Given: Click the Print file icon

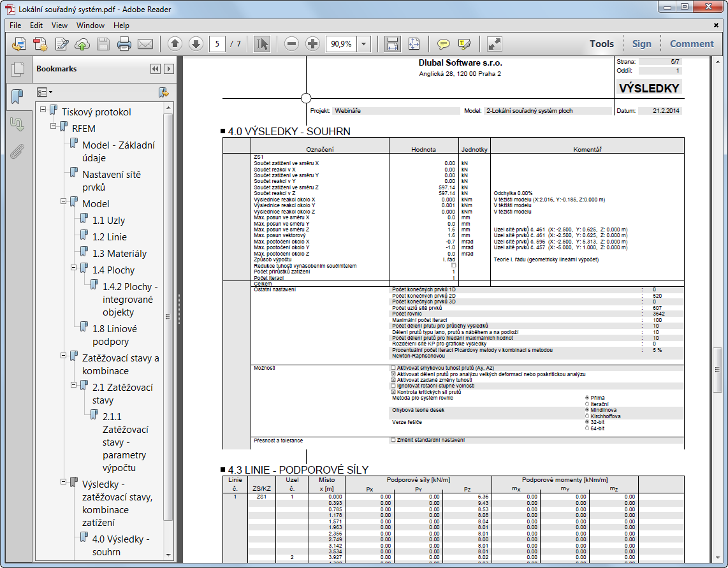Looking at the screenshot, I should [124, 44].
